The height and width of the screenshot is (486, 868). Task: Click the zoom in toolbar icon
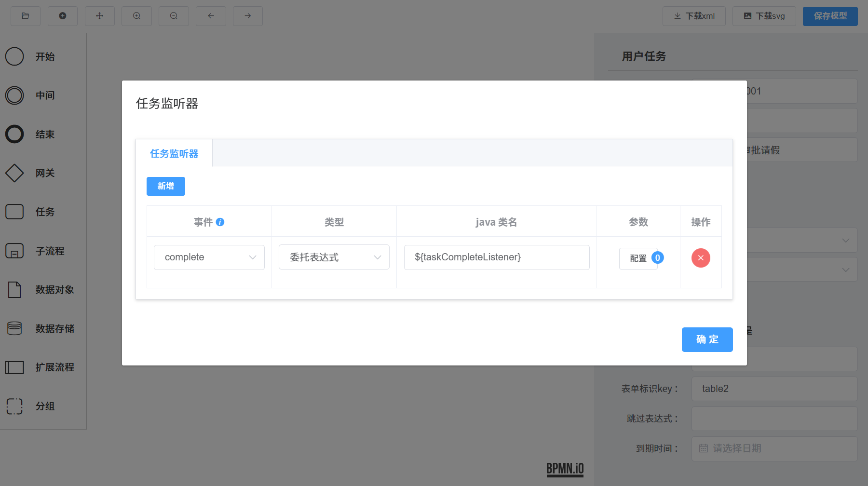136,16
